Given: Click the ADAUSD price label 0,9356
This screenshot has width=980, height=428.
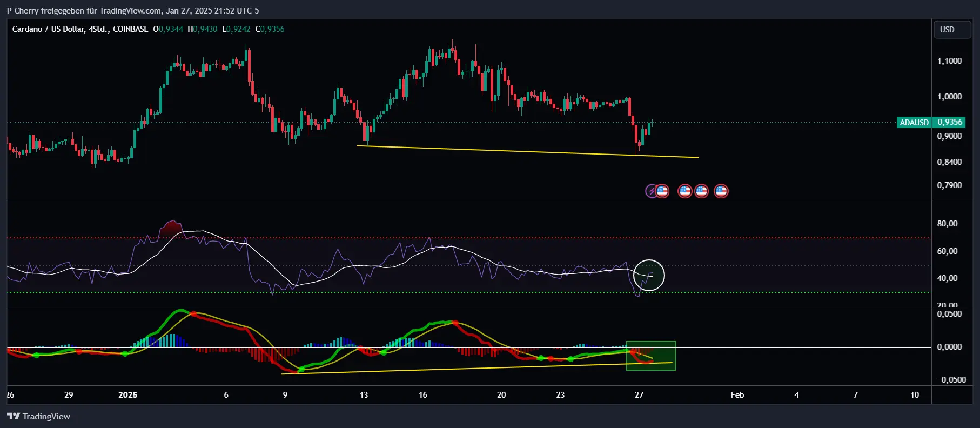Looking at the screenshot, I should [931, 122].
